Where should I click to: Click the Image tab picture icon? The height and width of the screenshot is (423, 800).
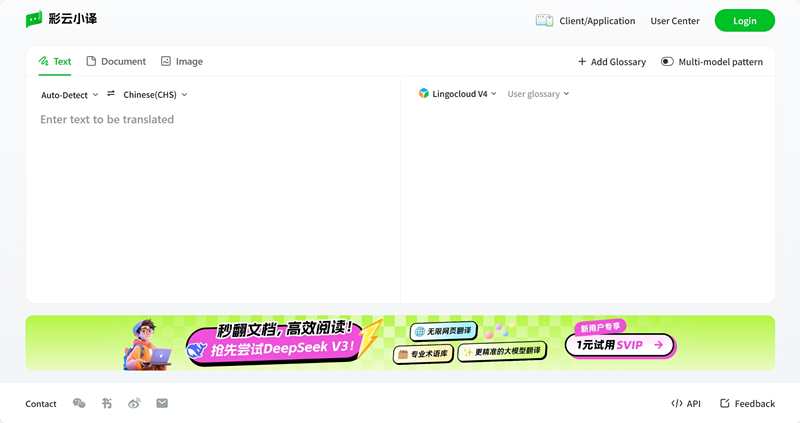pyautogui.click(x=166, y=61)
